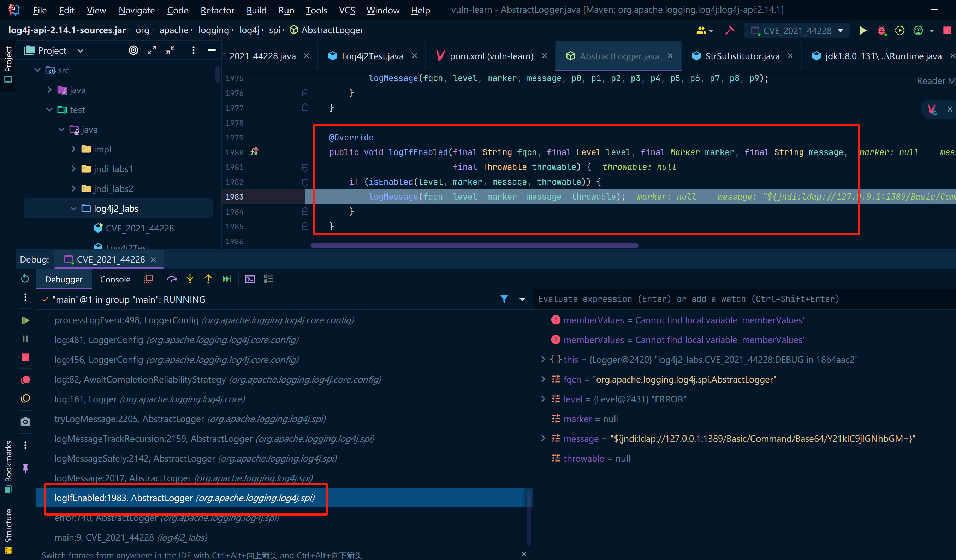956x560 pixels.
Task: Toggle the Structure tool window
Action: tap(8, 531)
